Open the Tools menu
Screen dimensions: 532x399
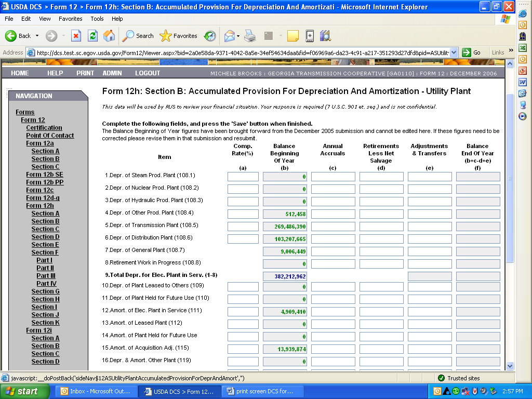click(97, 19)
